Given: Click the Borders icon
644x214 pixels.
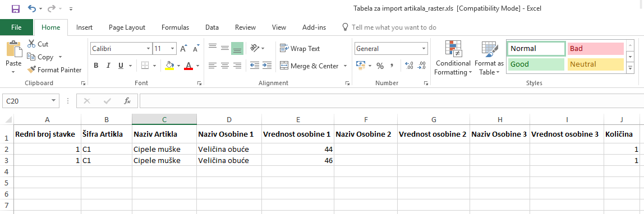Looking at the screenshot, I should (145, 66).
